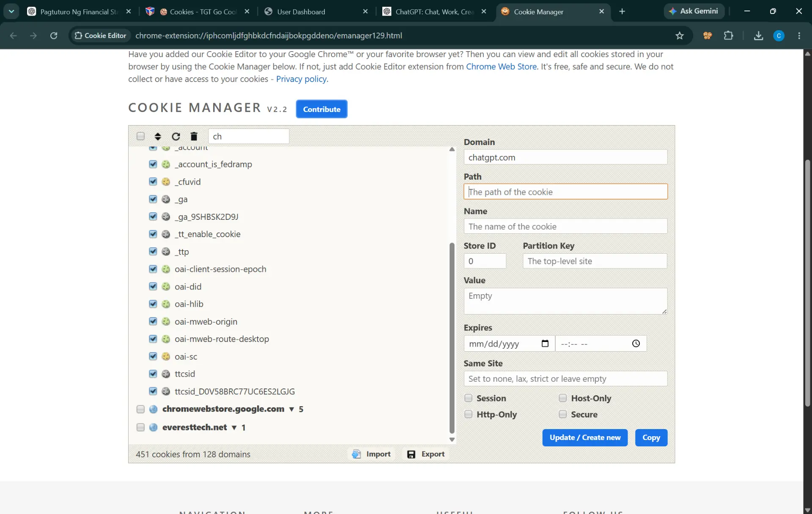Tick the Secure checkbox
Image resolution: width=812 pixels, height=514 pixels.
pos(562,414)
